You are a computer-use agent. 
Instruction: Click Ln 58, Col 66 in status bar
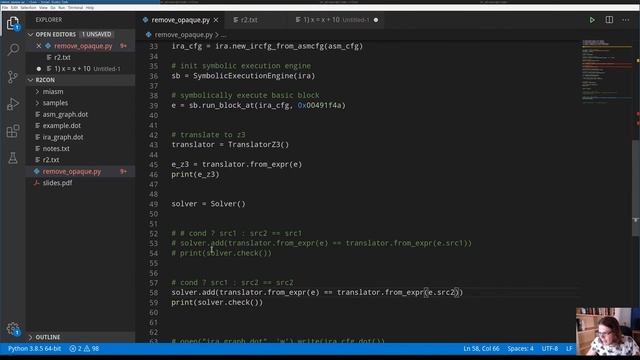[481, 349]
